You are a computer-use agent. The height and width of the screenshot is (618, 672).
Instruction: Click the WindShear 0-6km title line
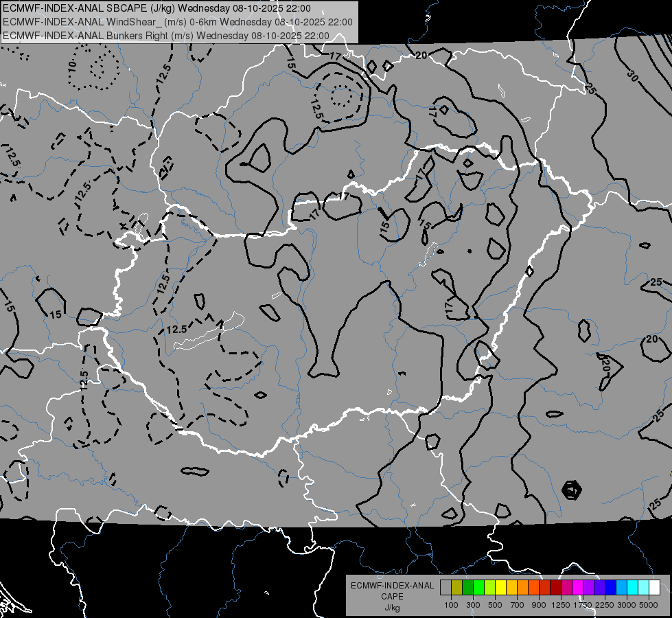[x=177, y=22]
